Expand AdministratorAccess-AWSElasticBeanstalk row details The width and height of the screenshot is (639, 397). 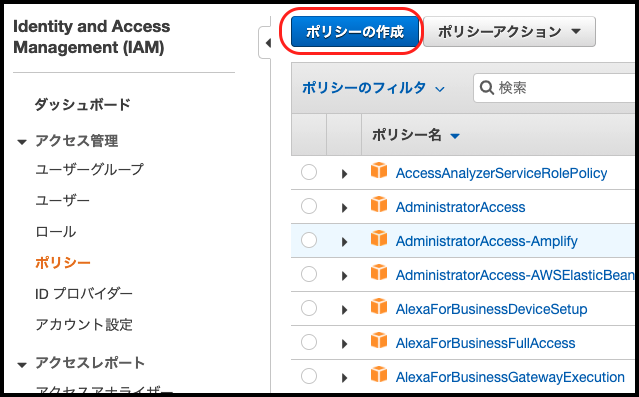point(344,276)
